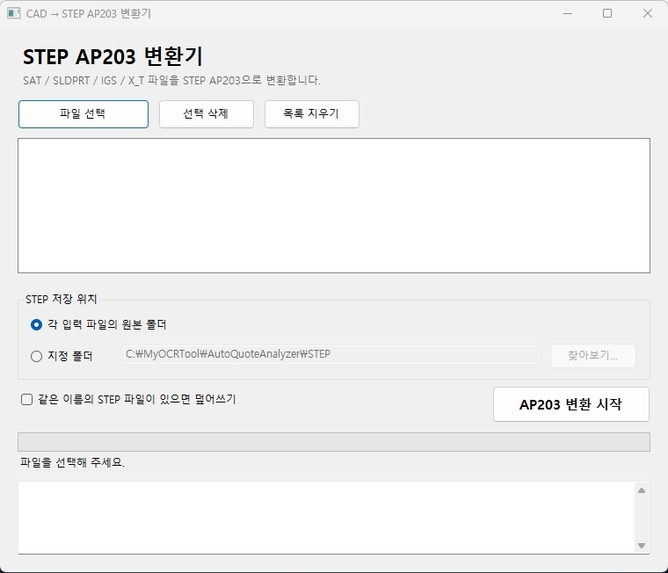
Task: Click the log area scroll-up arrow
Action: (x=642, y=490)
